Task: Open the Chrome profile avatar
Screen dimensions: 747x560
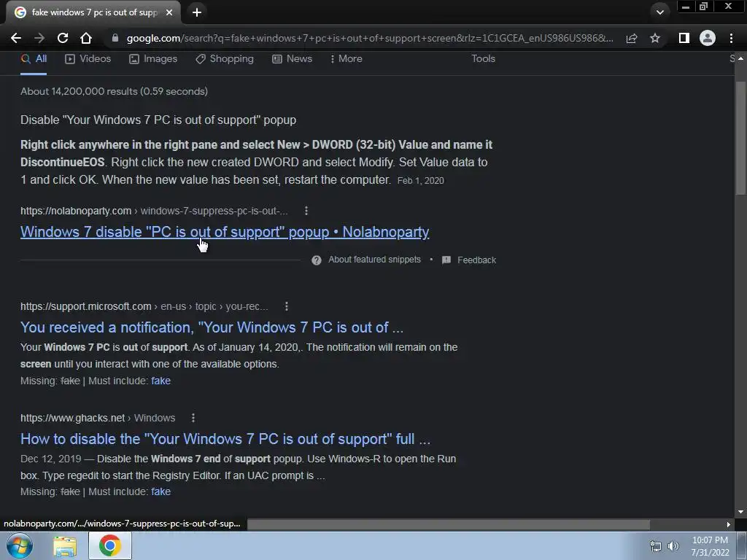Action: tap(708, 38)
